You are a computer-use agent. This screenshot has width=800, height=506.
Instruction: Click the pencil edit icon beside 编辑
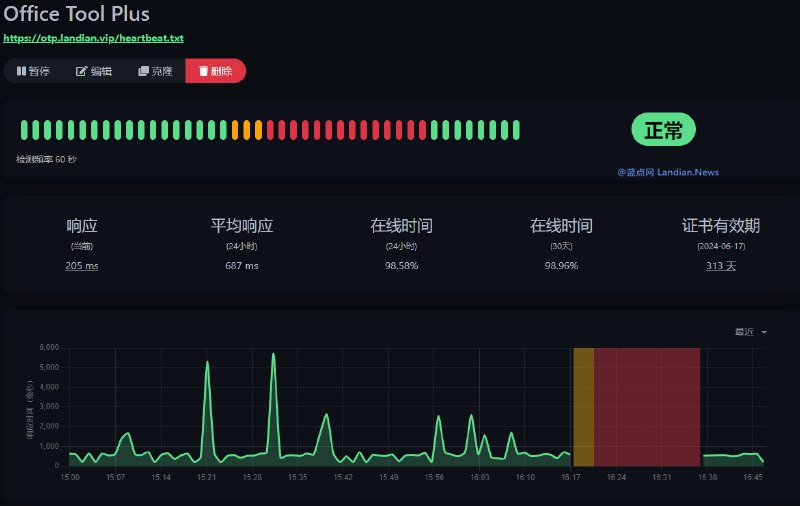tap(81, 71)
